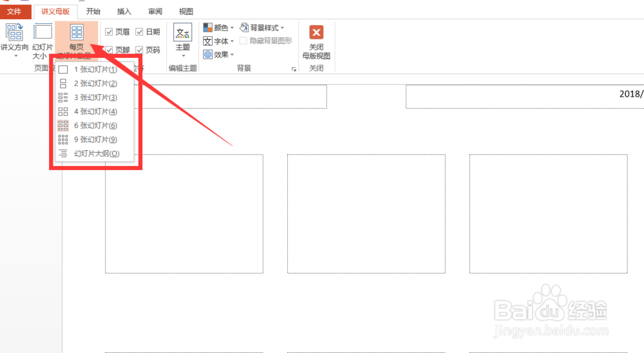The height and width of the screenshot is (353, 644).
Task: Open the Slide Size (幻灯片大小) button
Action: point(43,41)
